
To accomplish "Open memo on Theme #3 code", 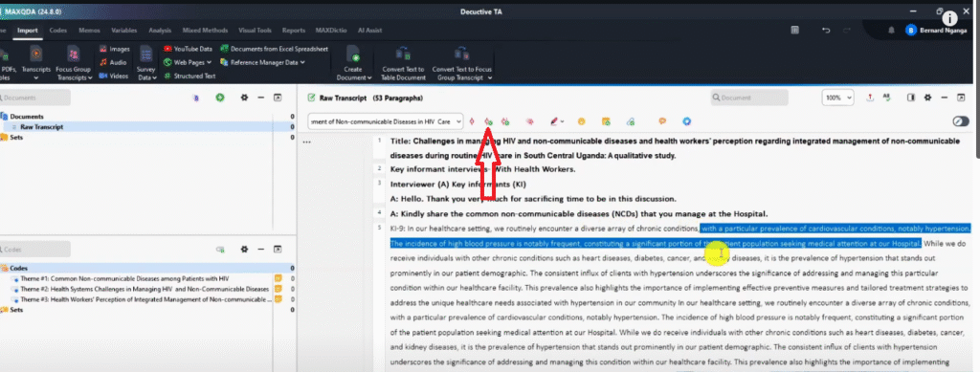I will point(278,299).
